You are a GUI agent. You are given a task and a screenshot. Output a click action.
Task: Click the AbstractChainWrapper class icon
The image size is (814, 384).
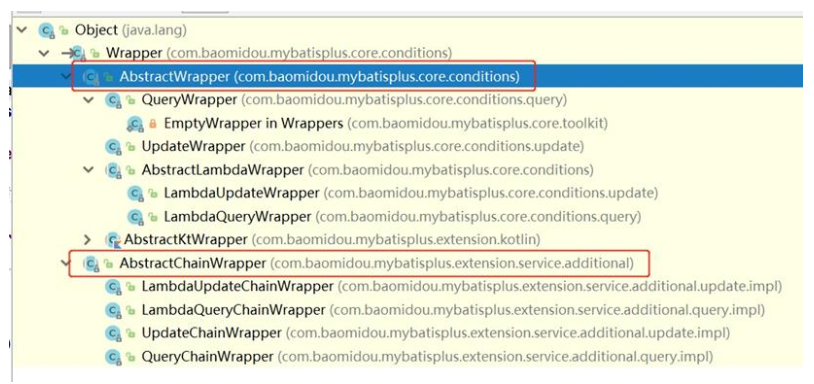click(x=91, y=264)
